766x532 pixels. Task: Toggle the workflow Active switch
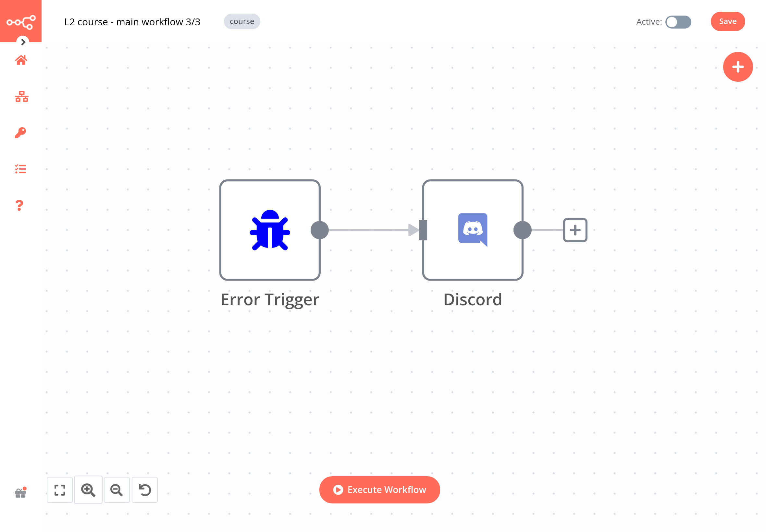click(x=678, y=22)
